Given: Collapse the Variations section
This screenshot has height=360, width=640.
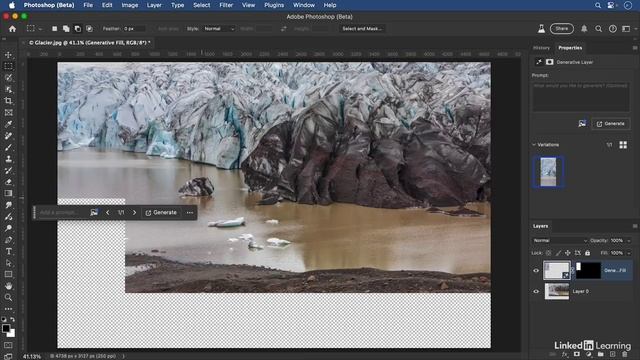Looking at the screenshot, I should [534, 145].
